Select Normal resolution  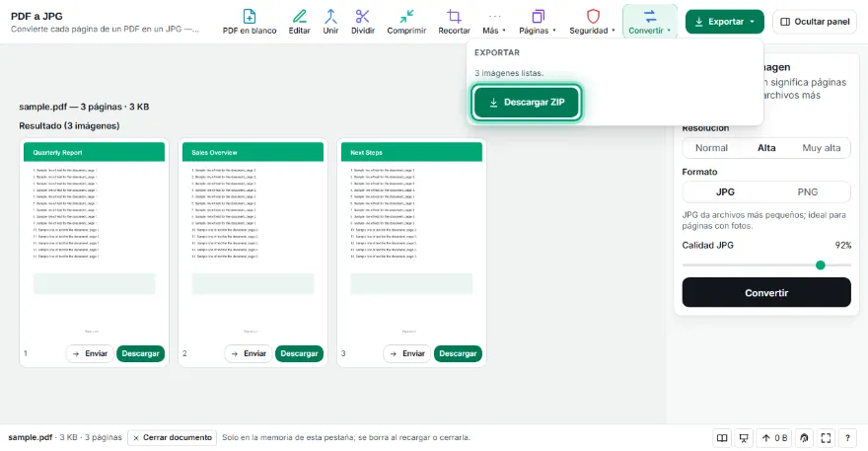[x=711, y=148]
